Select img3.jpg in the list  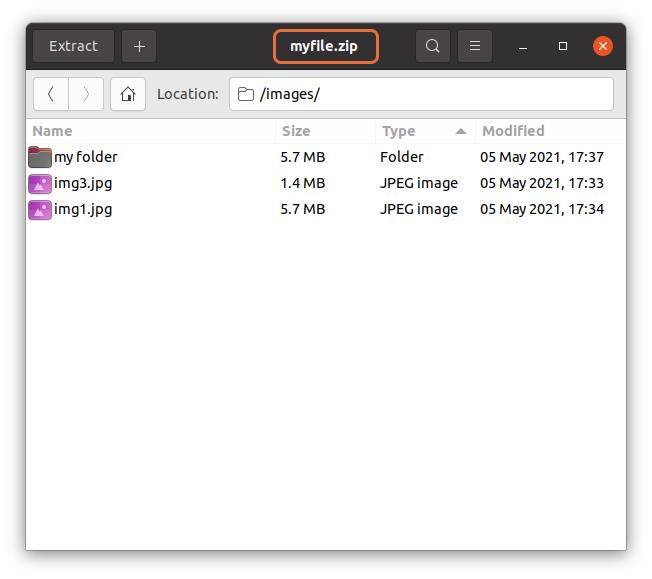click(83, 183)
